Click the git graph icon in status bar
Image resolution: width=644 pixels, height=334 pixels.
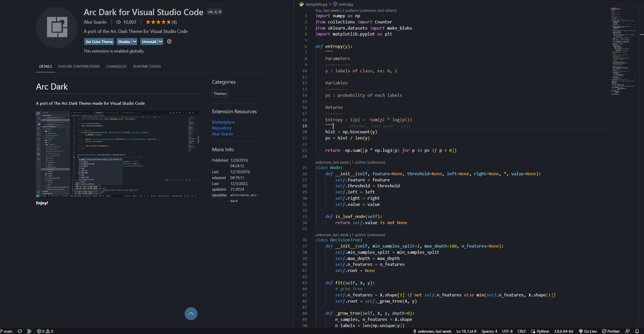[29, 331]
